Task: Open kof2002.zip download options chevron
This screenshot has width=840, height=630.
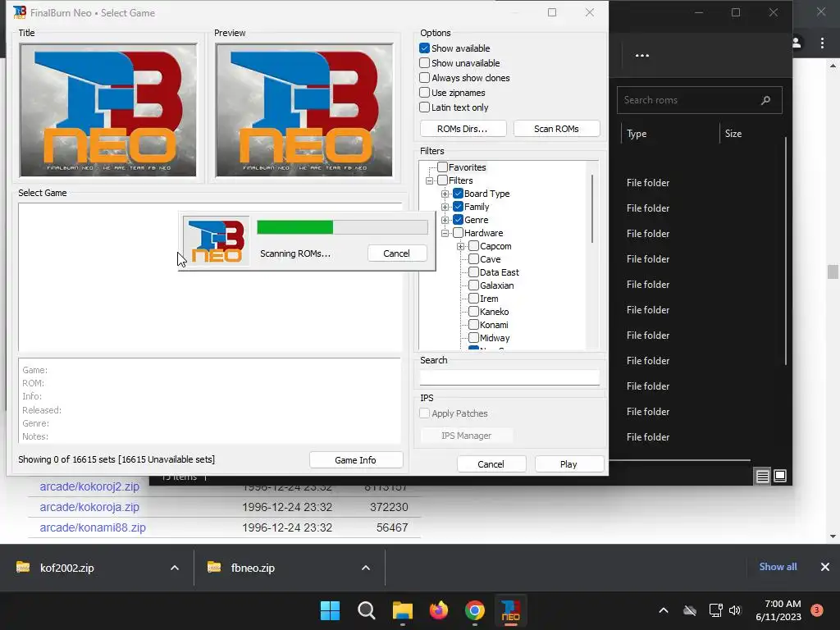Action: [175, 568]
